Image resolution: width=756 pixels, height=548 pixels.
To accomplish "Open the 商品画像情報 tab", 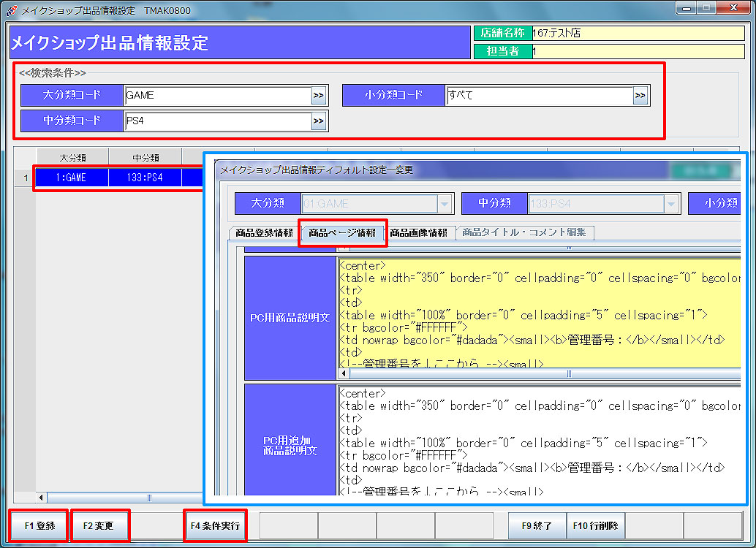I will [418, 233].
